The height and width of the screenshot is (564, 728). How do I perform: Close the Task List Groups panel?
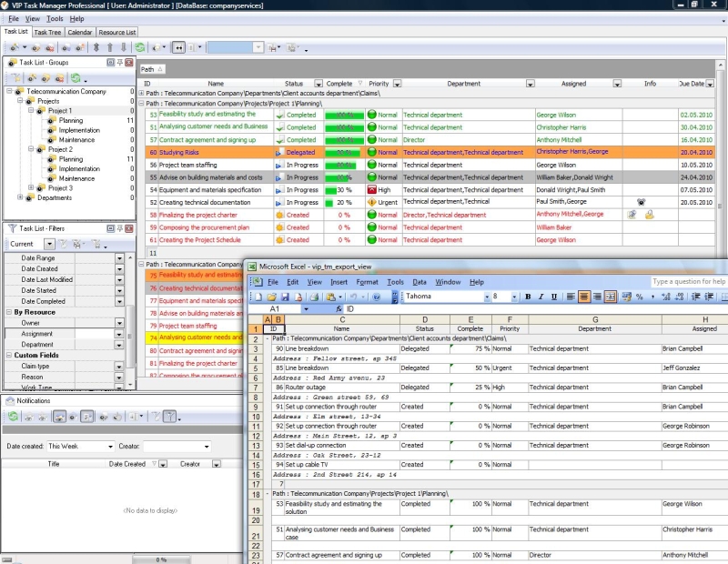[130, 63]
